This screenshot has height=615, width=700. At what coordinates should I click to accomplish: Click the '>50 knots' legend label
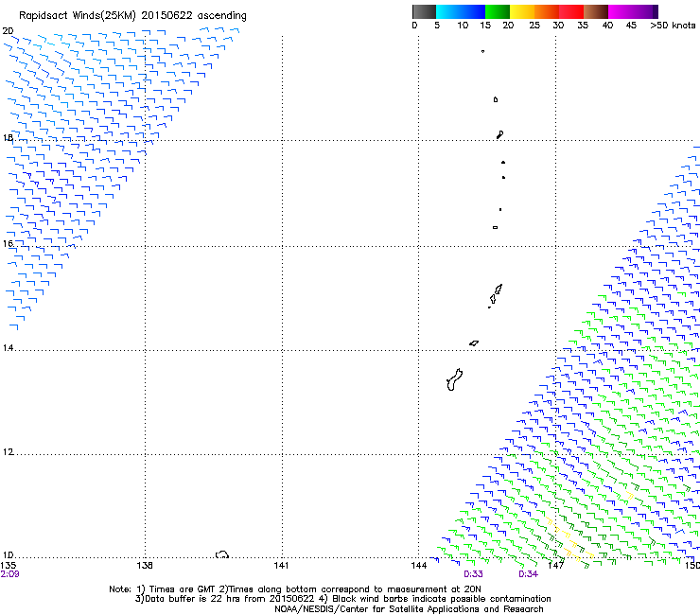[673, 26]
